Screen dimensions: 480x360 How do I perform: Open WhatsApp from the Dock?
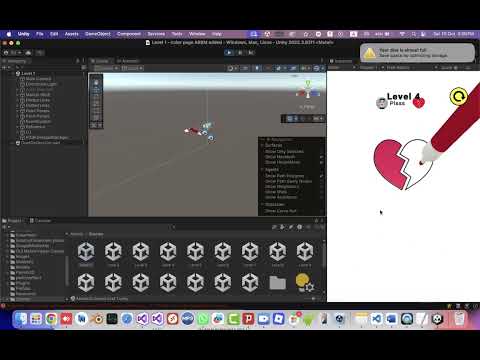(203, 319)
